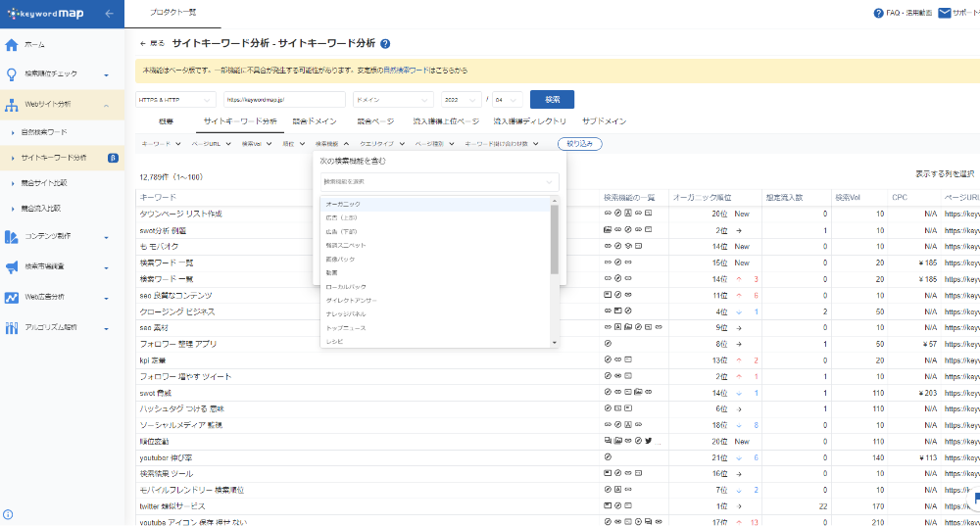Switch to the 概要 tab
This screenshot has height=526, width=980.
coord(167,121)
